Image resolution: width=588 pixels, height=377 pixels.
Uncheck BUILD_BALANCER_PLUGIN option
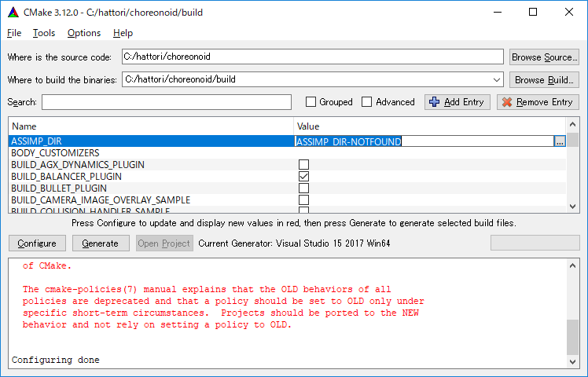(x=303, y=177)
